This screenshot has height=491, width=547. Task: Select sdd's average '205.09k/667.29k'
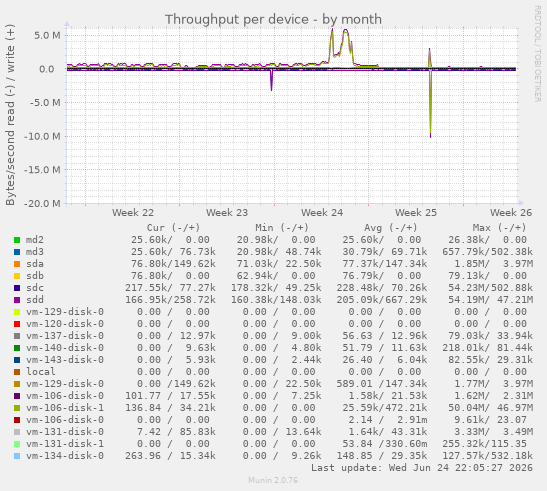point(382,300)
